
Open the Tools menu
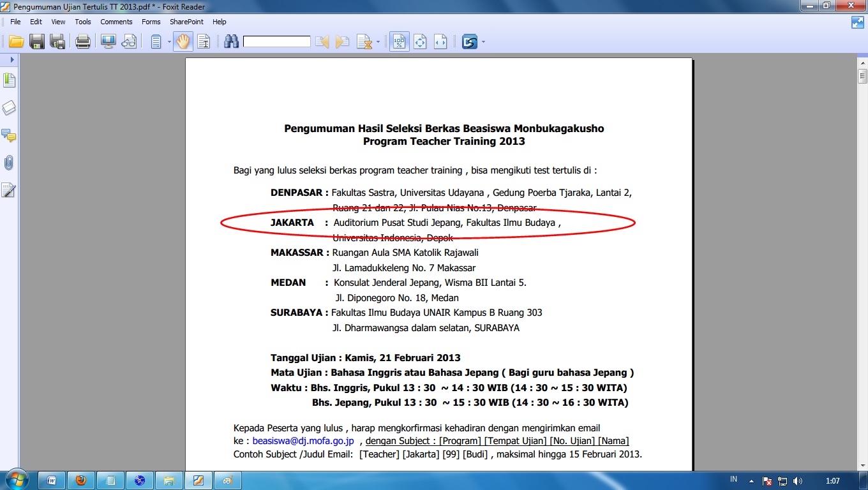pos(83,22)
